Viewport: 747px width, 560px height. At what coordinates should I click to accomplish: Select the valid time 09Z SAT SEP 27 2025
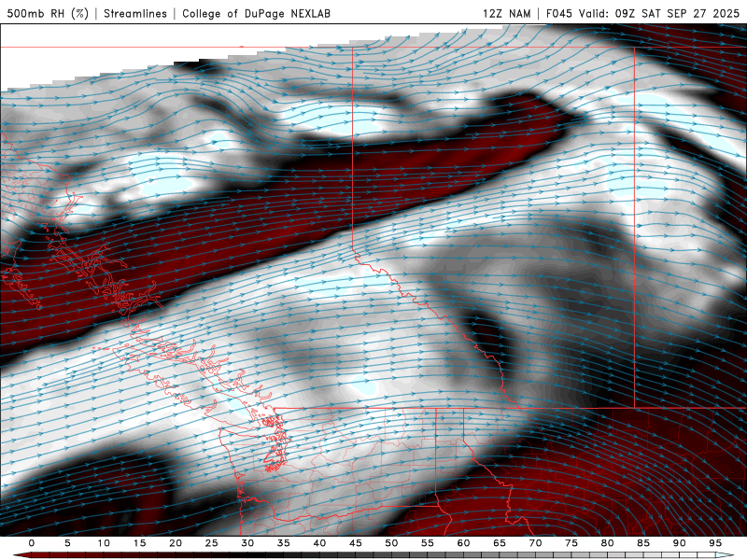tap(677, 13)
